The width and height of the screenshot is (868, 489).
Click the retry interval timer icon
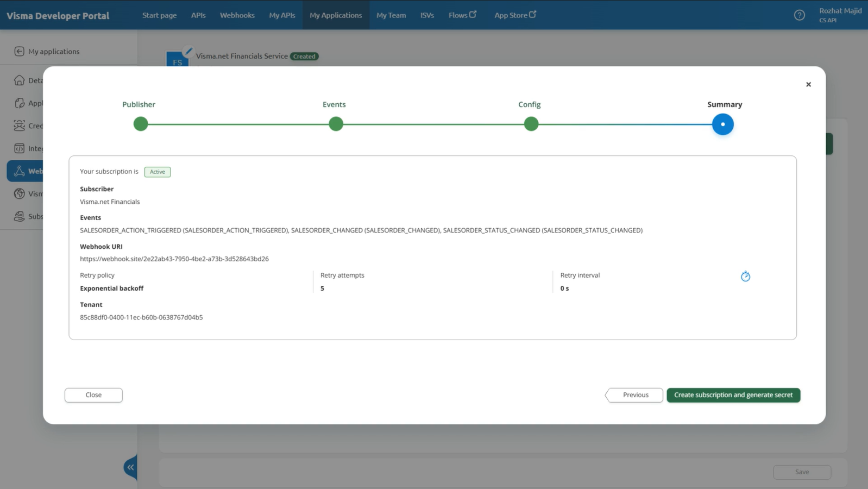click(745, 277)
